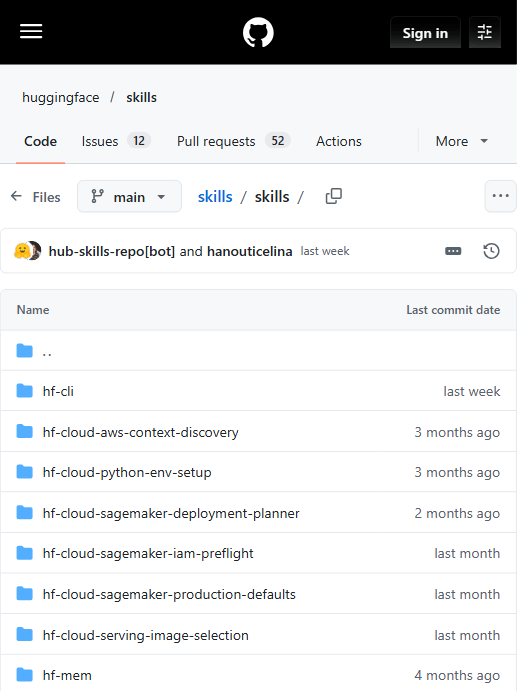
Task: Open the hanouticelina author link
Action: tap(249, 251)
